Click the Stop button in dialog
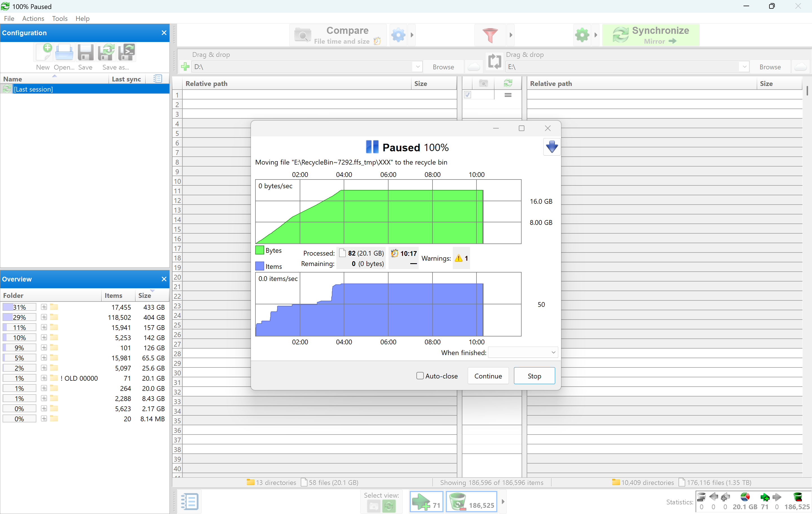This screenshot has height=514, width=812. (534, 376)
